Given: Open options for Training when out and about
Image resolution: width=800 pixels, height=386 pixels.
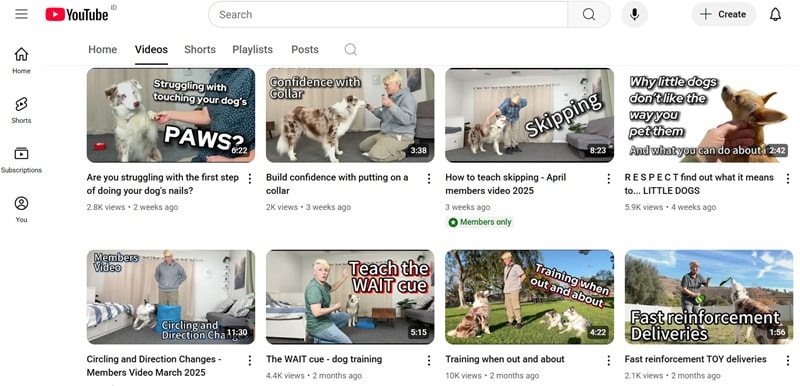Looking at the screenshot, I should click(608, 361).
